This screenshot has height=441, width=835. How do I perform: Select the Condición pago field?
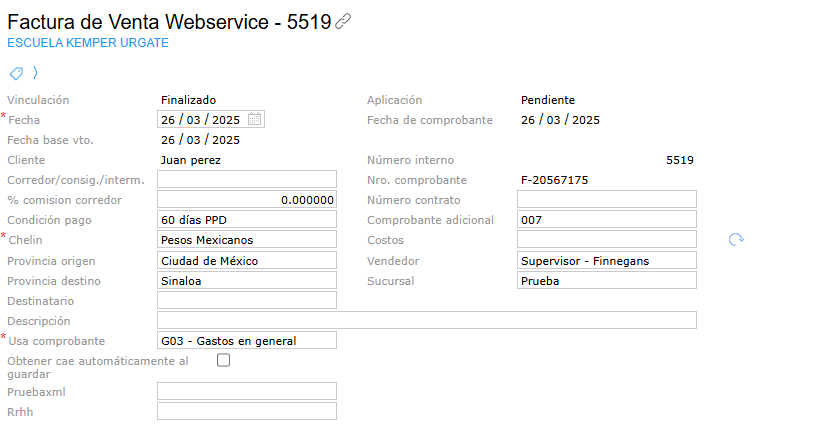pos(246,220)
